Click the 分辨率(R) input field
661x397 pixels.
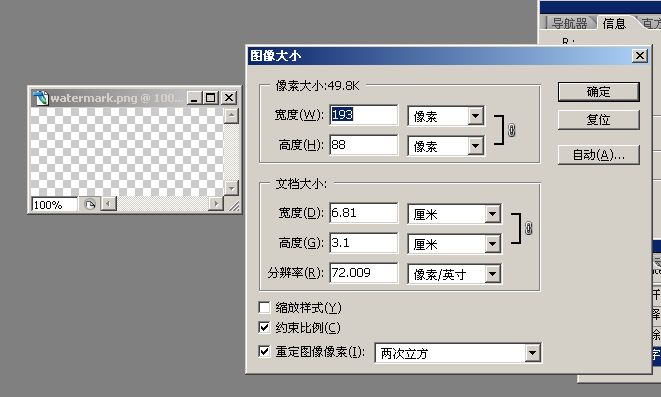[x=363, y=273]
